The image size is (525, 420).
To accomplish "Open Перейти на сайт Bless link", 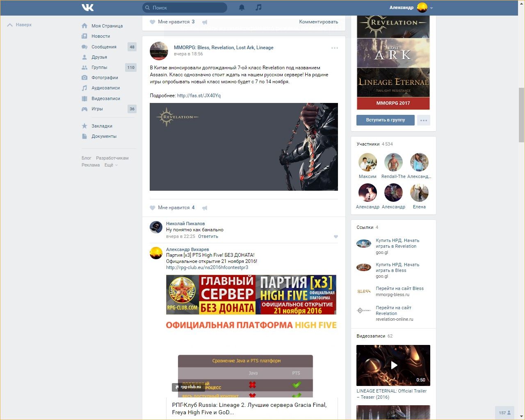I will tap(399, 288).
